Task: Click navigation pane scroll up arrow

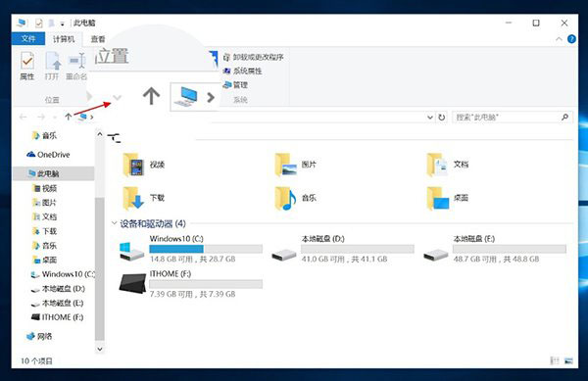Action: pos(99,134)
